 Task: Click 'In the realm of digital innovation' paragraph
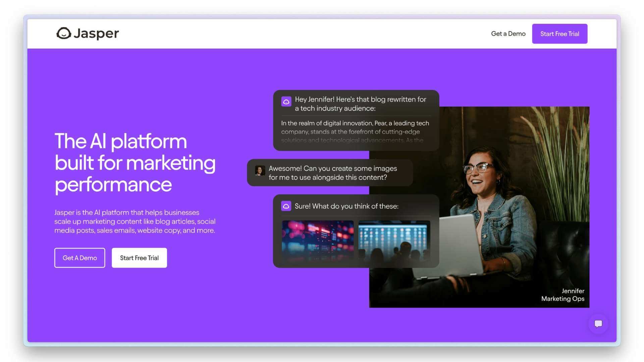pyautogui.click(x=355, y=131)
